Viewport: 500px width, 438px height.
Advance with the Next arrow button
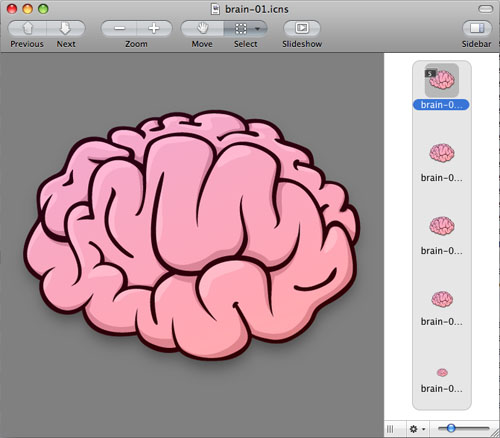[66, 28]
